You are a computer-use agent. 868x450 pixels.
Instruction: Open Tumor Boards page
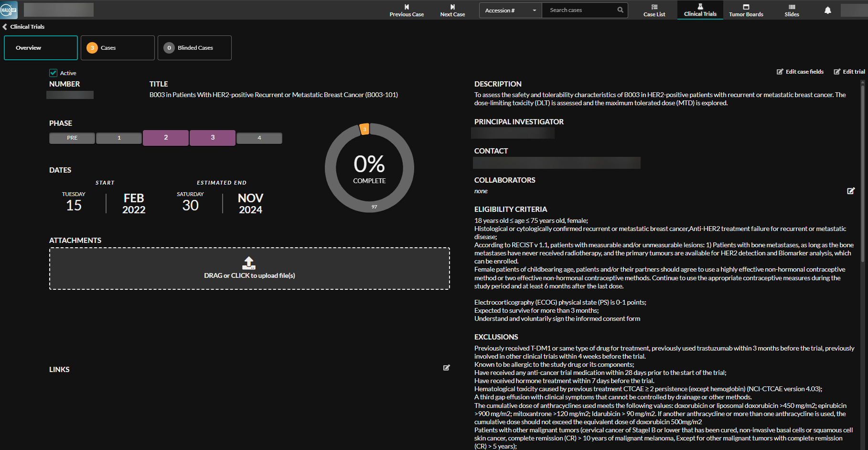[746, 10]
